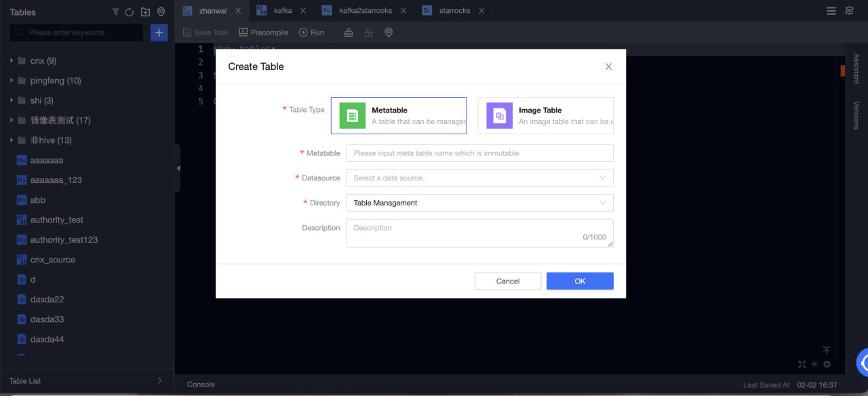The image size is (868, 396).
Task: Close the Create Table dialog with X
Action: coord(608,66)
